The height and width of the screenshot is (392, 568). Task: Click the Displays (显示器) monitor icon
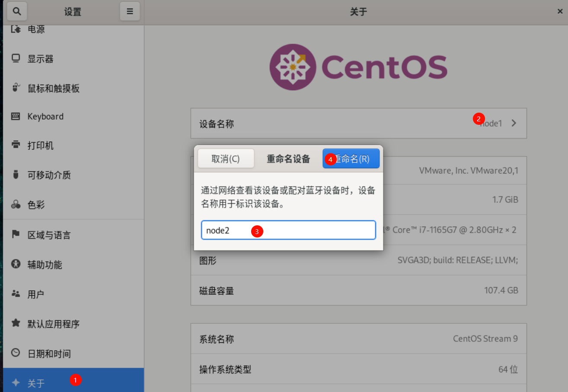pos(16,59)
